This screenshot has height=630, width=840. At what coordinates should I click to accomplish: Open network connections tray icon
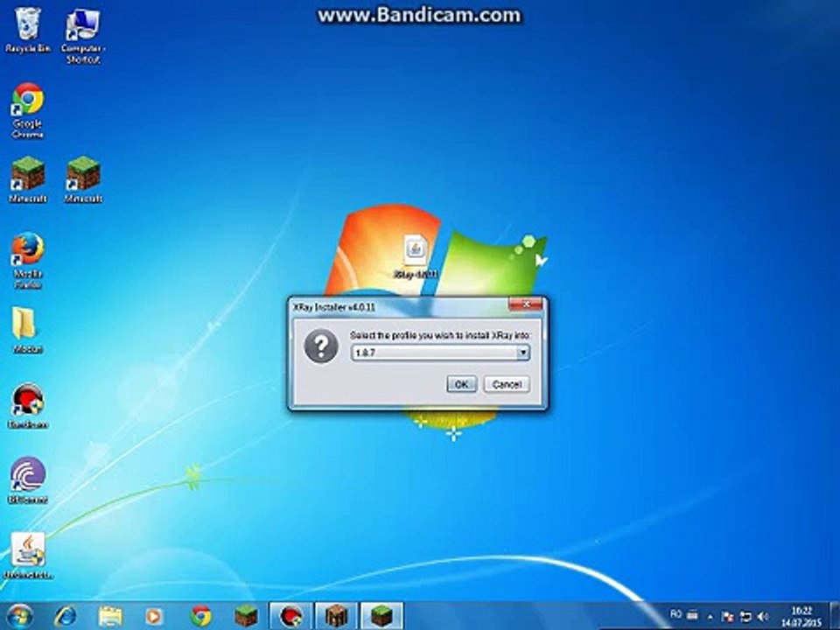[745, 617]
